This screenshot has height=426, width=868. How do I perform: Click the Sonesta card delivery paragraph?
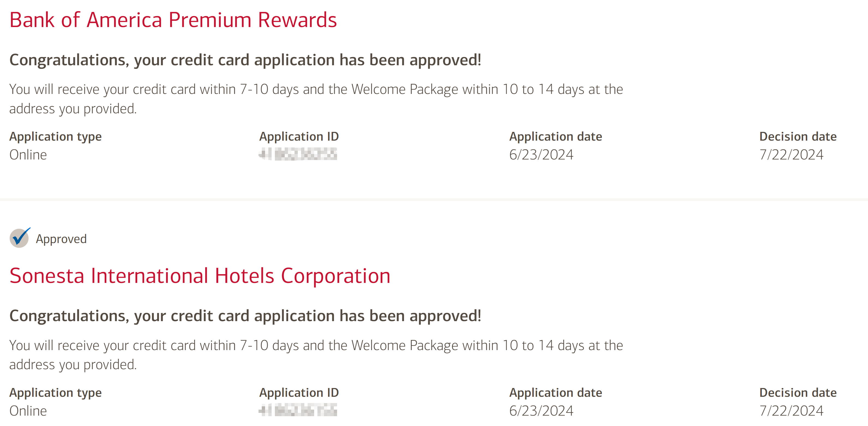(316, 355)
